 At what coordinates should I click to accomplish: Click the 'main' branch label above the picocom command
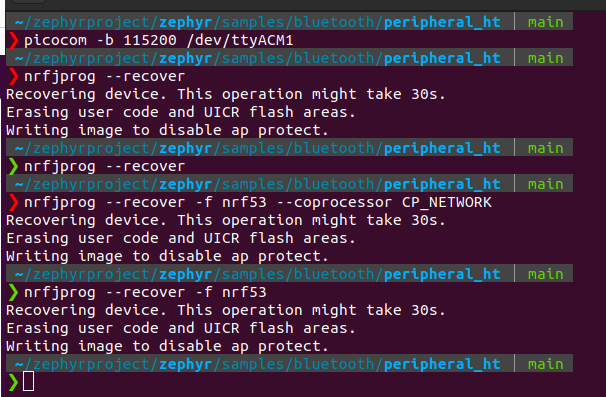545,22
